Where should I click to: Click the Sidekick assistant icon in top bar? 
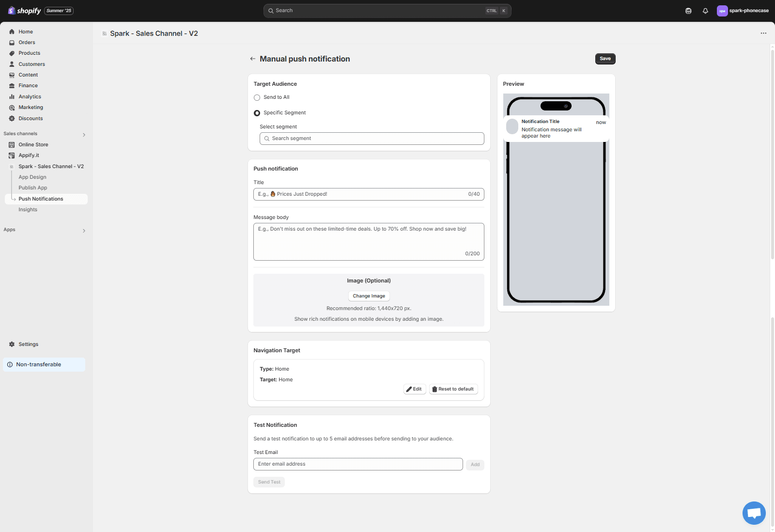click(x=688, y=11)
